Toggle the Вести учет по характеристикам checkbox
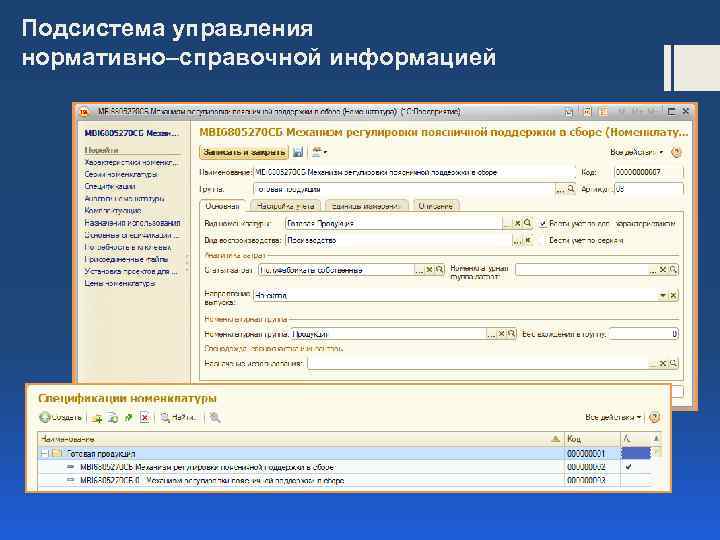 (x=544, y=224)
